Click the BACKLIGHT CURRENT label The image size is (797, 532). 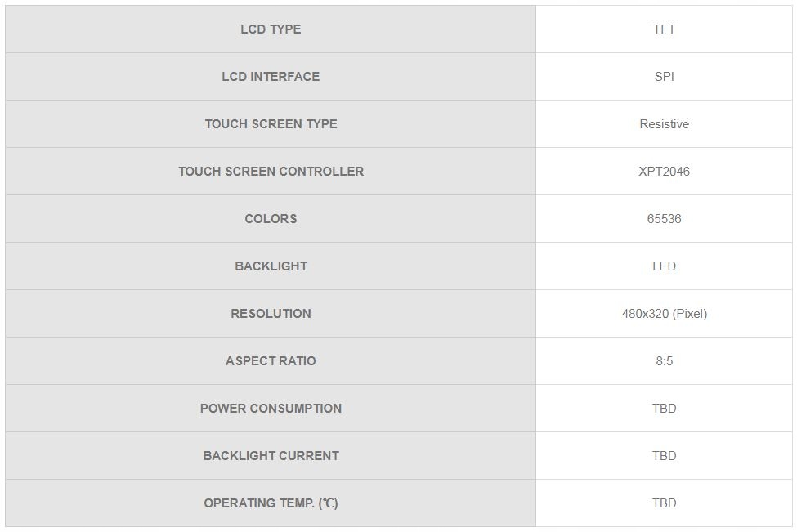coord(271,456)
